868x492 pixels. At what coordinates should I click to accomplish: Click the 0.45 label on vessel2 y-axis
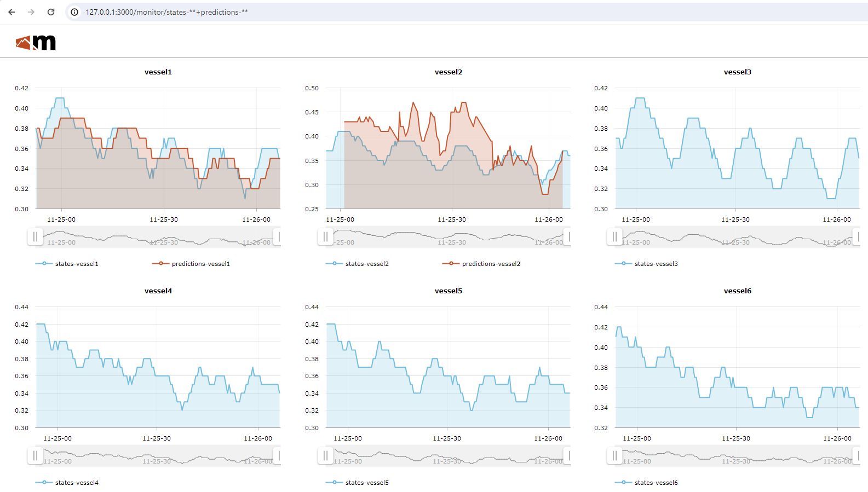pyautogui.click(x=312, y=112)
